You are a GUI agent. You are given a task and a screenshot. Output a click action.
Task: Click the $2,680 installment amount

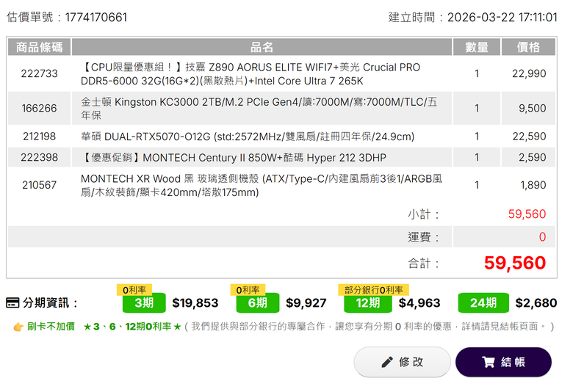click(x=536, y=303)
